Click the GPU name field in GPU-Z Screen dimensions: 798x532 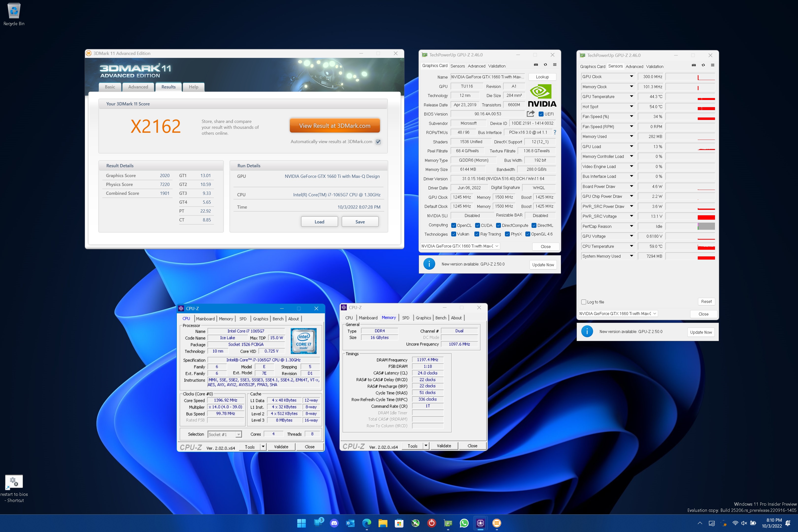[487, 77]
